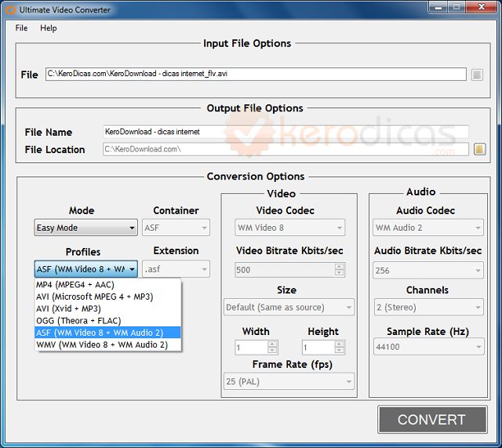Open the Container dropdown showing ASF

(176, 228)
